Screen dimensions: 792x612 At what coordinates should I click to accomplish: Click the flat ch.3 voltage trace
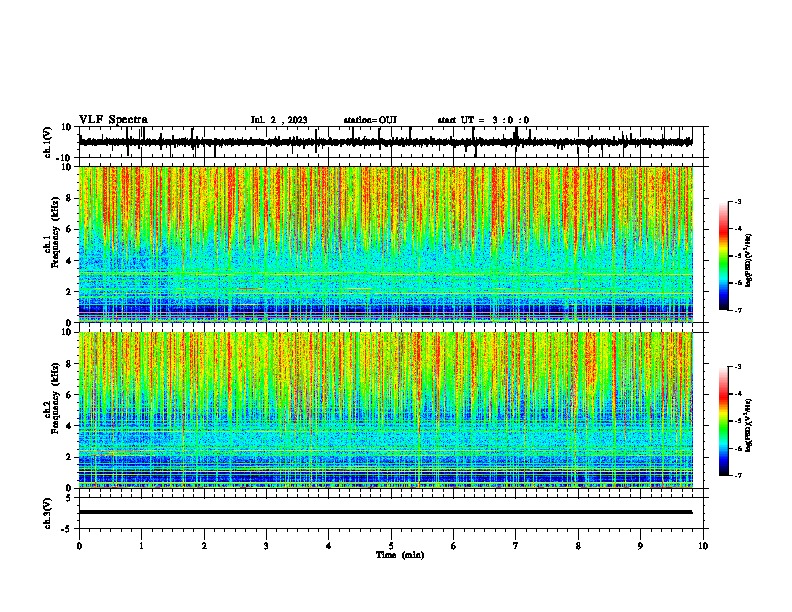(x=385, y=512)
